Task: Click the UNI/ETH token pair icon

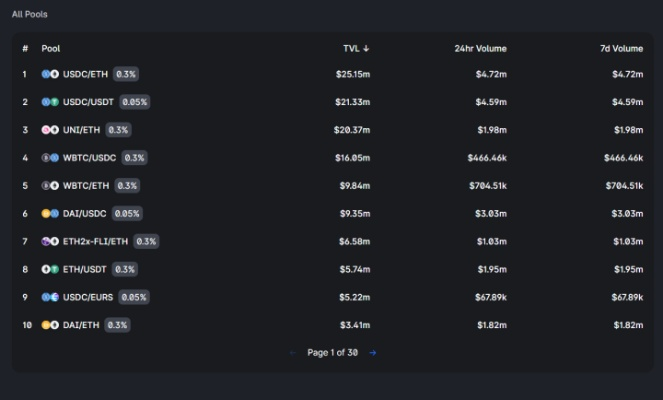Action: pyautogui.click(x=49, y=130)
